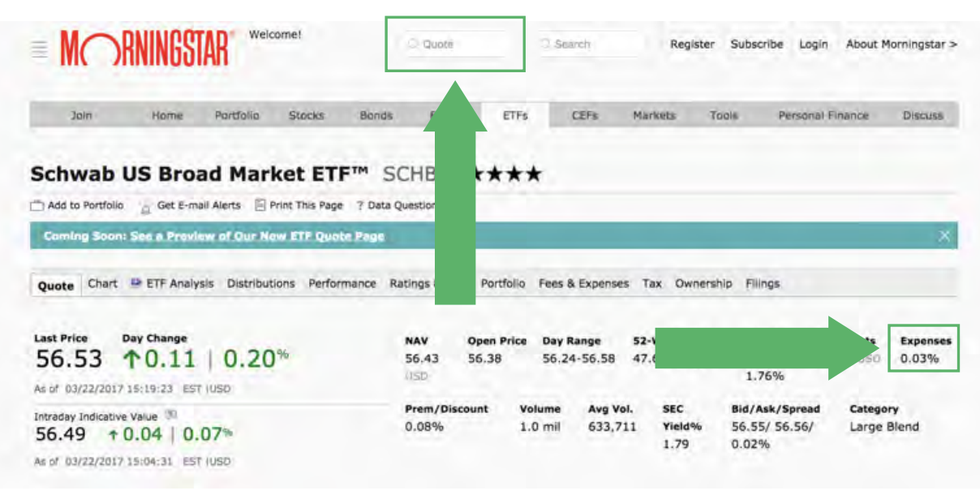
Task: Click the Open Price value 56.38
Action: coord(484,358)
